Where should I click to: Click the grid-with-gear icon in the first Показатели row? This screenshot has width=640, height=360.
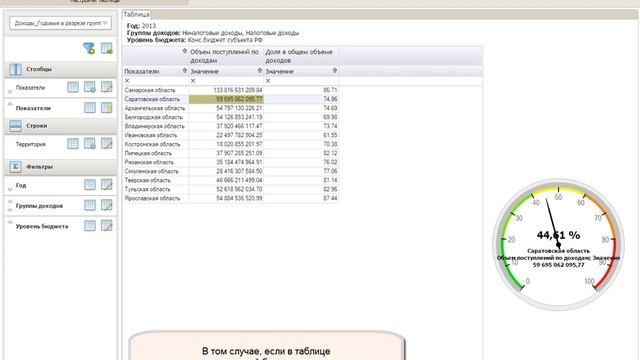pyautogui.click(x=90, y=87)
